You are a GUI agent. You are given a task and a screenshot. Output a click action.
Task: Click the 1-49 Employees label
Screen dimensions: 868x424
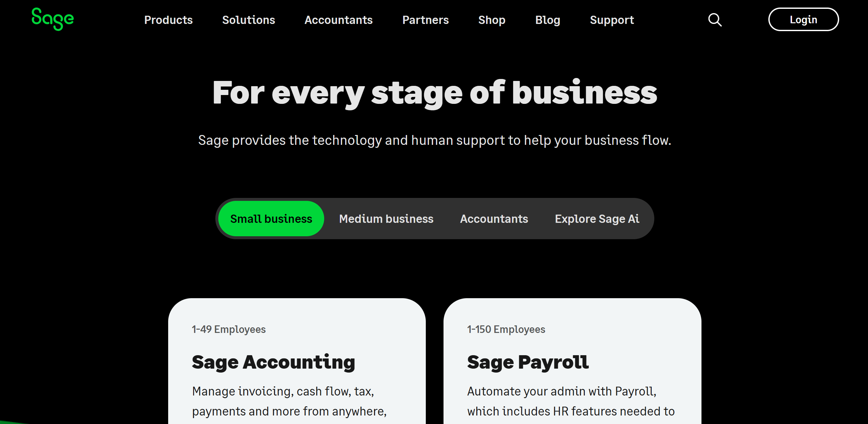pos(229,329)
